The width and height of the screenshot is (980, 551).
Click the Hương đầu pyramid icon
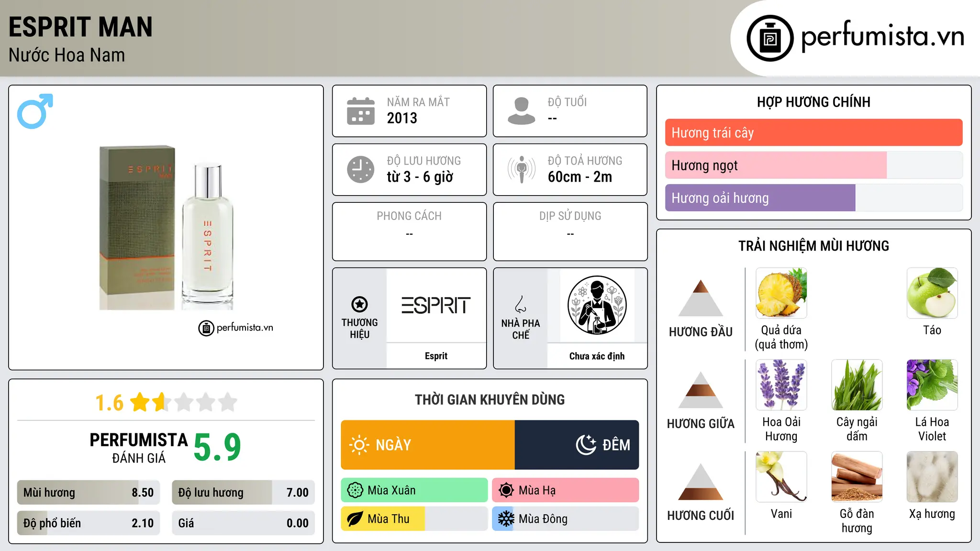point(701,298)
